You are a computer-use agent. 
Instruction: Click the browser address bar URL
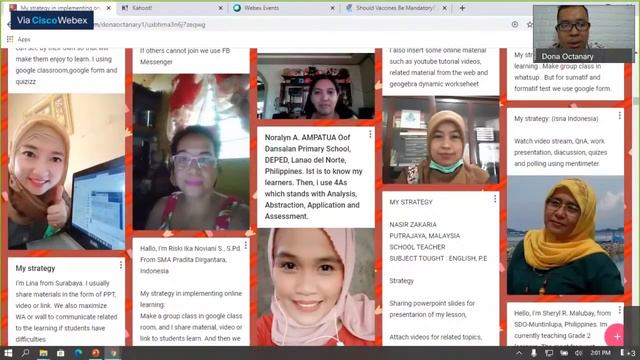pyautogui.click(x=149, y=24)
